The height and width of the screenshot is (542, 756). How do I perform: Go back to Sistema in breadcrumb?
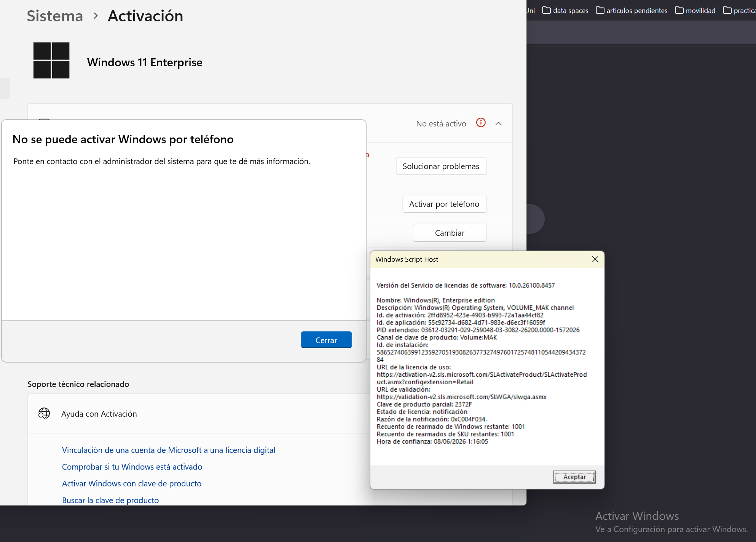55,16
